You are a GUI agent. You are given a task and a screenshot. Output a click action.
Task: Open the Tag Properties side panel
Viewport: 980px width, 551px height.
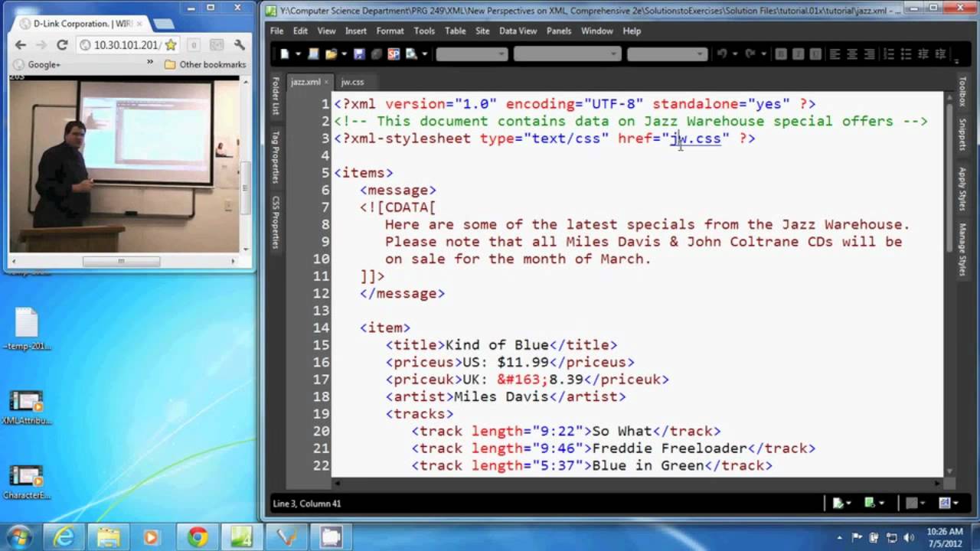[x=276, y=156]
